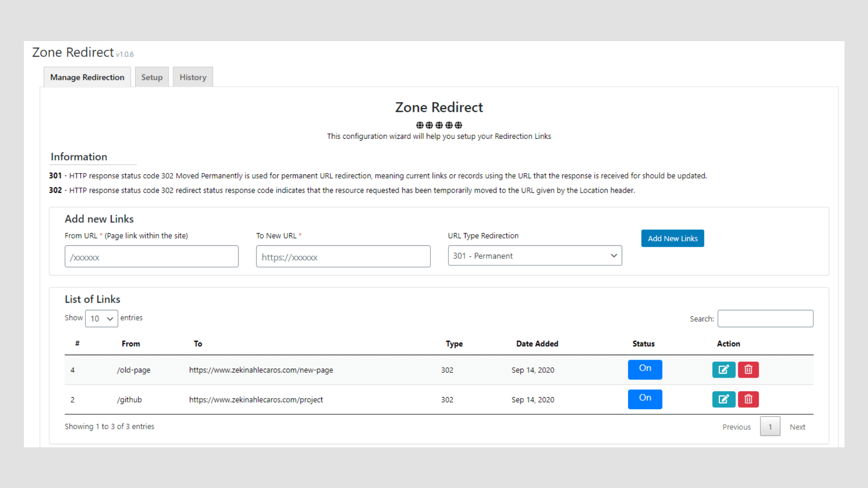Select the Manage Redirection tab
Screen dimensions: 868x488
(x=87, y=77)
